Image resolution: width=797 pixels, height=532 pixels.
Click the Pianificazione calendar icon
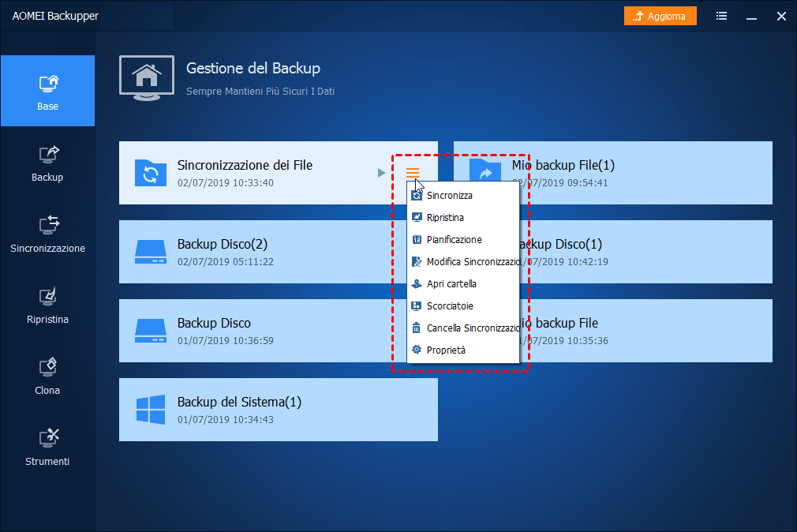[x=417, y=239]
